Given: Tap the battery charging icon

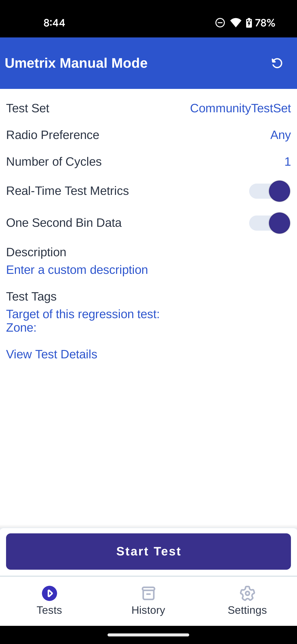Looking at the screenshot, I should click(x=249, y=23).
